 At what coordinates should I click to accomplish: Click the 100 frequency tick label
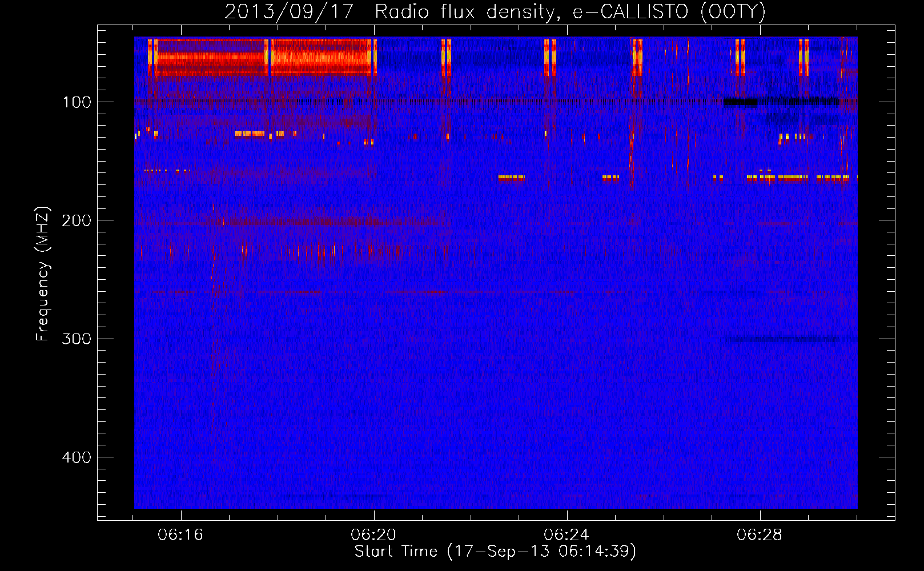(77, 102)
